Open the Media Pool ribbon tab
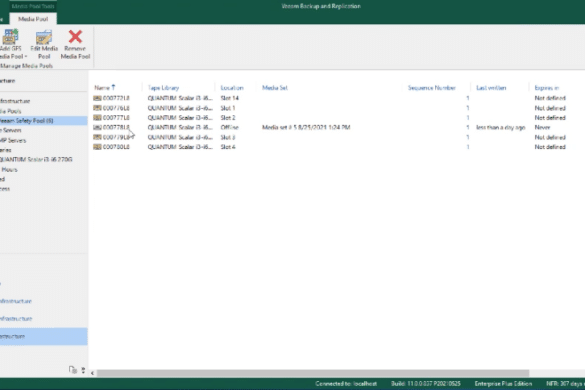The image size is (585, 390). point(33,19)
